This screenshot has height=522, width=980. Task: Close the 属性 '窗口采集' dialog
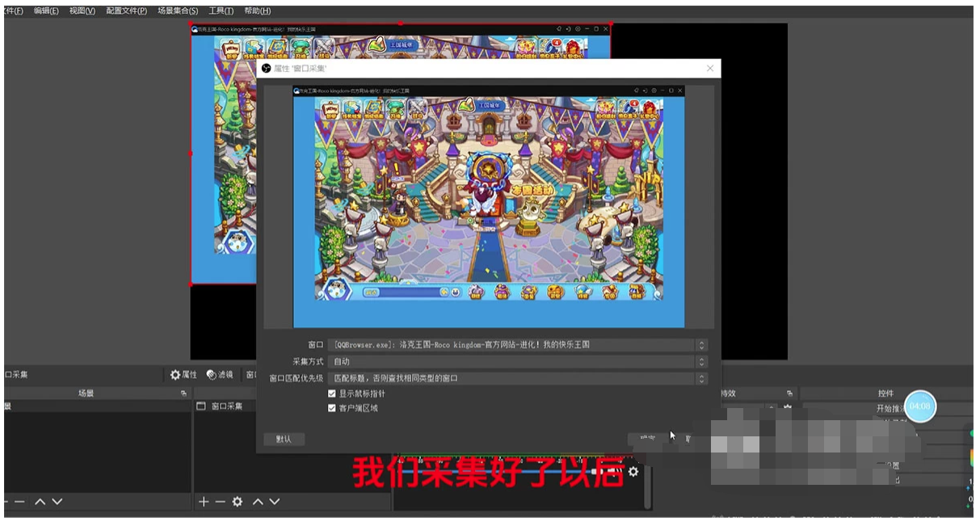(710, 69)
